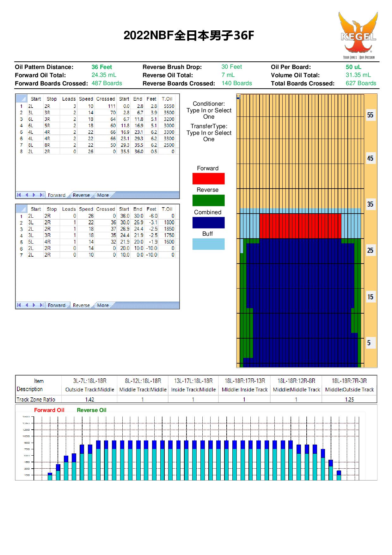Open Reverse tab in upper table
The height and width of the screenshot is (555, 392).
81,195
